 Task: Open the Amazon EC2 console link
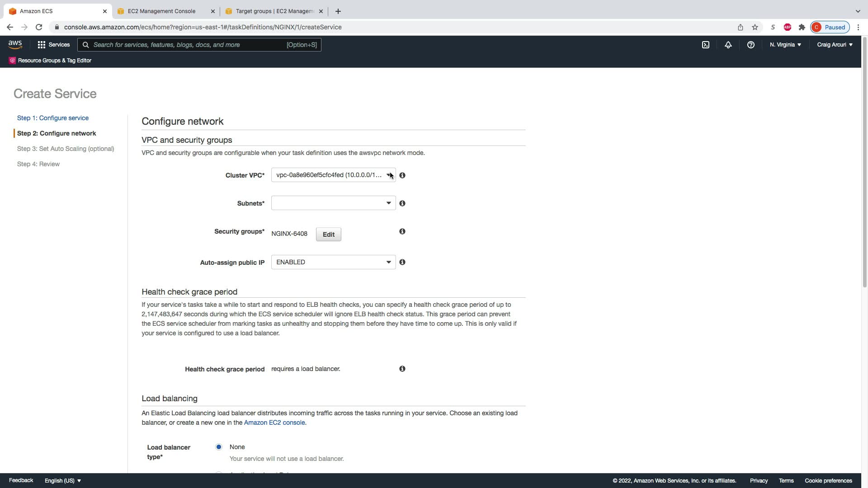(x=274, y=422)
